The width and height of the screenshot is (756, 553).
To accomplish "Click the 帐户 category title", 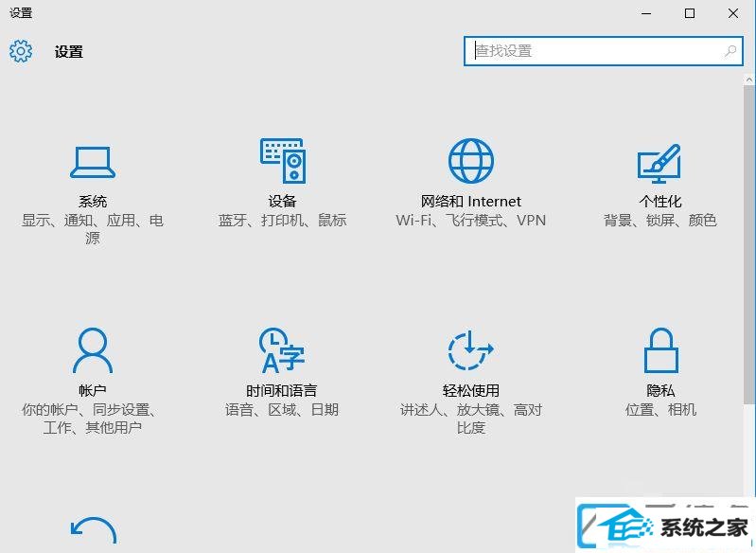I will [93, 390].
